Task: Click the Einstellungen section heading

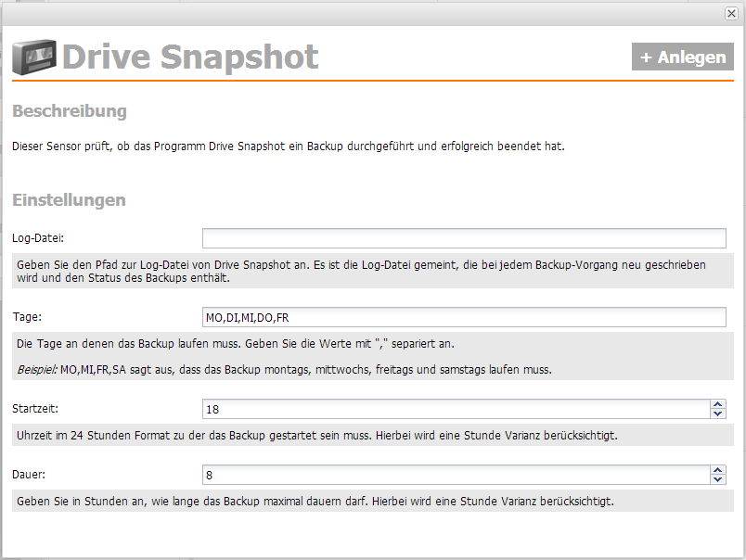Action: [x=69, y=200]
